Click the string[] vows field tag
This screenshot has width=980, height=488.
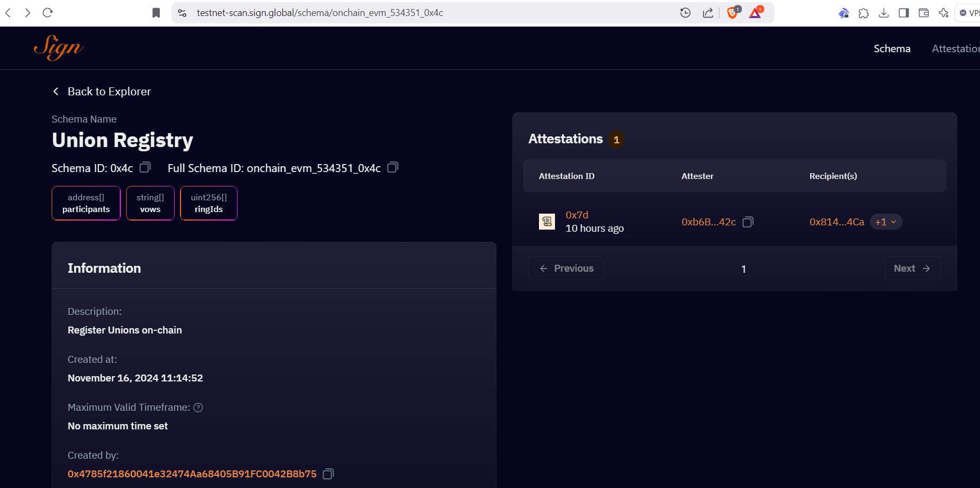150,203
